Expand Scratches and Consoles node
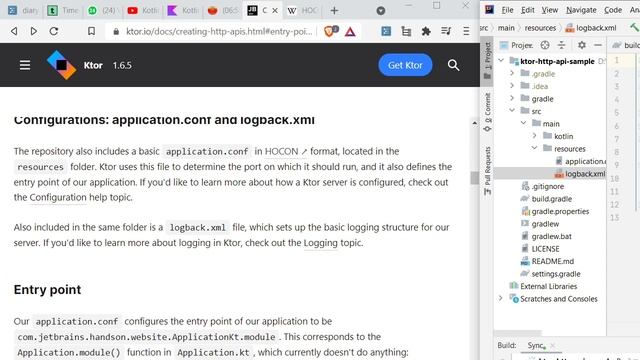 click(501, 298)
